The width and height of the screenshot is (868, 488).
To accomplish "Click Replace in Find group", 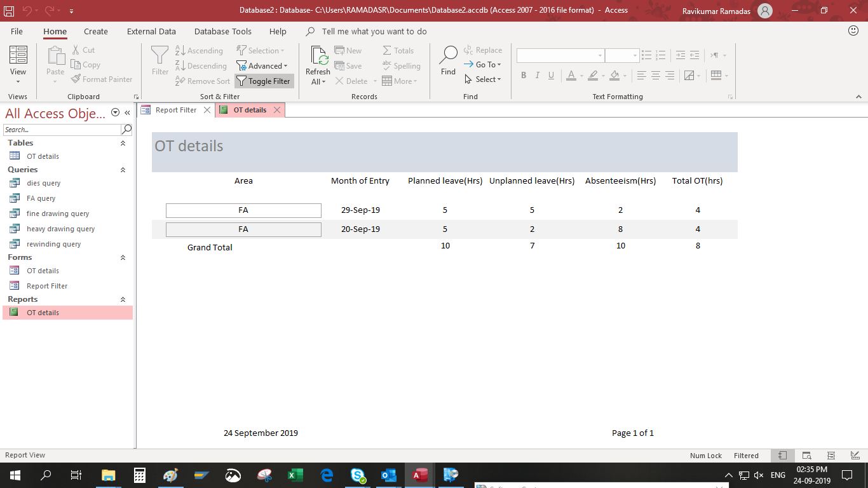I will coord(483,50).
